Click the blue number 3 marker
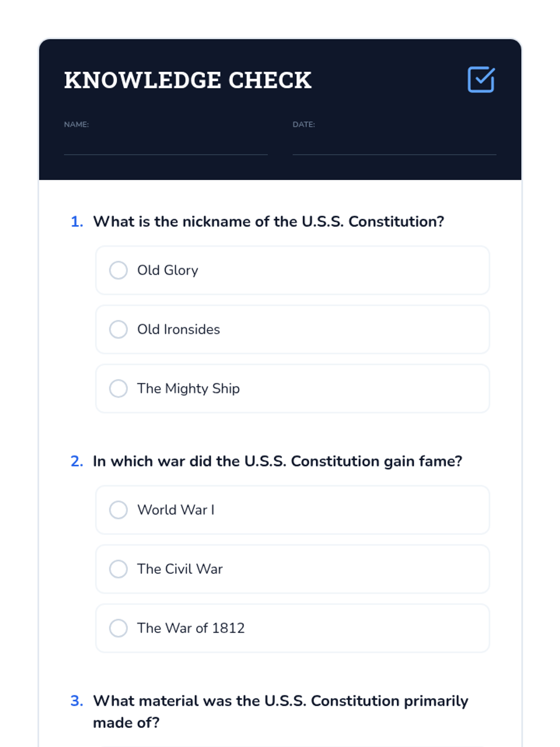The image size is (560, 747). point(77,701)
